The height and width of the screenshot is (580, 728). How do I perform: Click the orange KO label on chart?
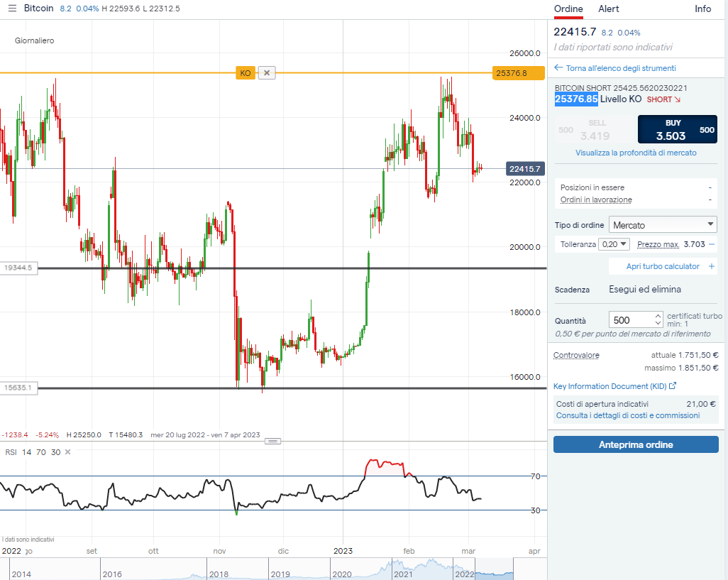click(x=246, y=73)
